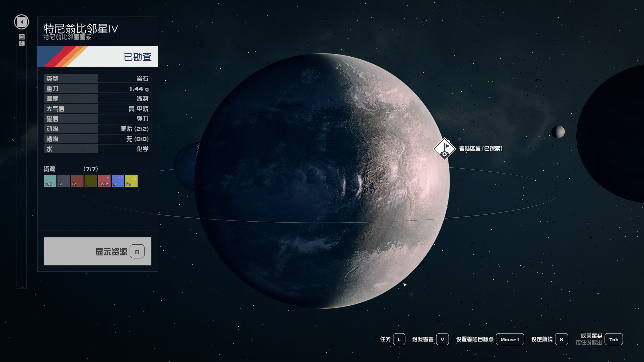The image size is (644, 362).
Task: Select the Li lithium resource tile
Action: pos(118,181)
